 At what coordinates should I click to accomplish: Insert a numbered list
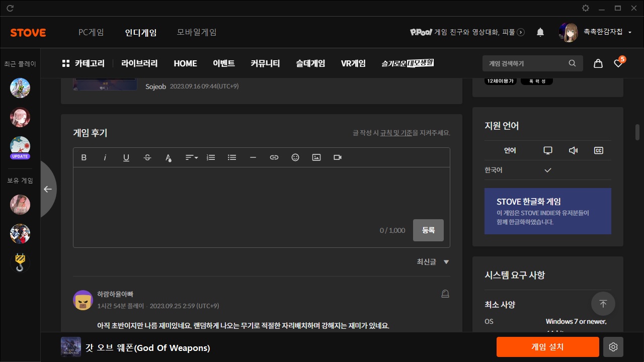click(x=211, y=157)
